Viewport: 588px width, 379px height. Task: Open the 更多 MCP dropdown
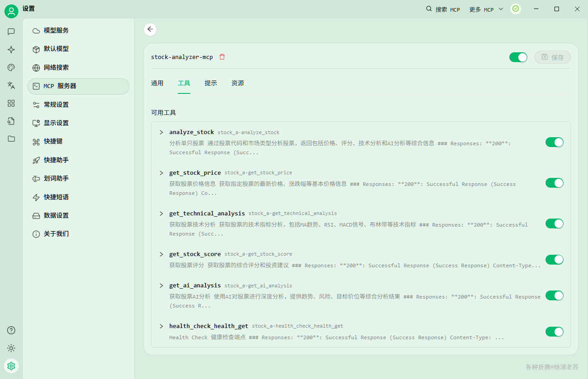click(486, 9)
